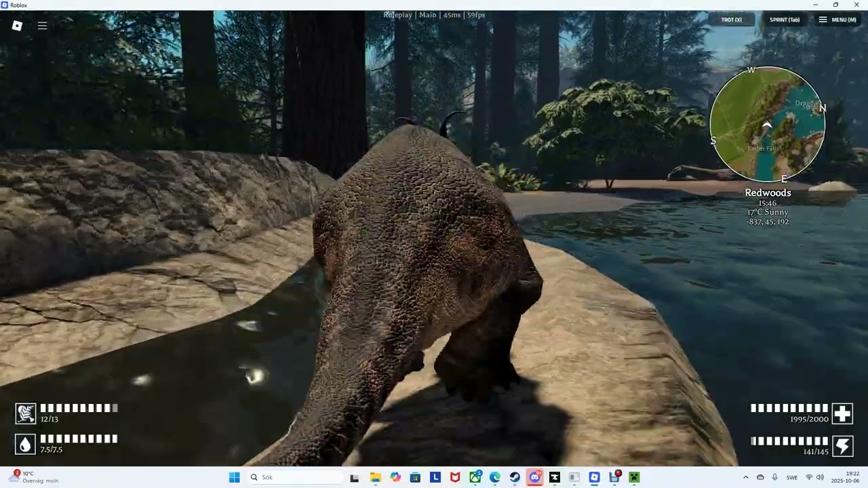868x488 pixels.
Task: Click the hunger bar segments
Action: coord(79,408)
